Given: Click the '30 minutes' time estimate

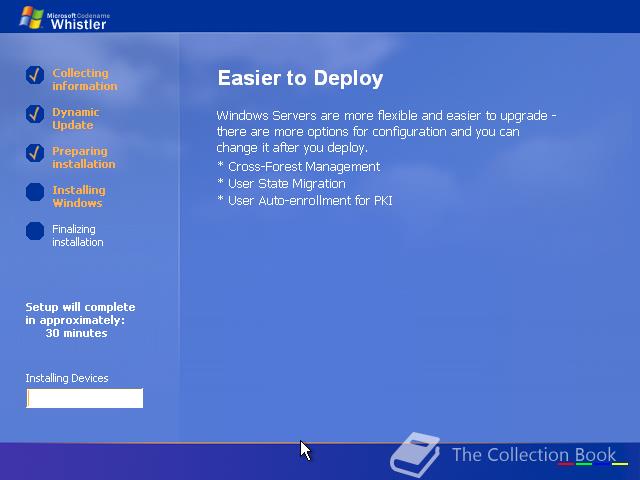Looking at the screenshot, I should (76, 333).
